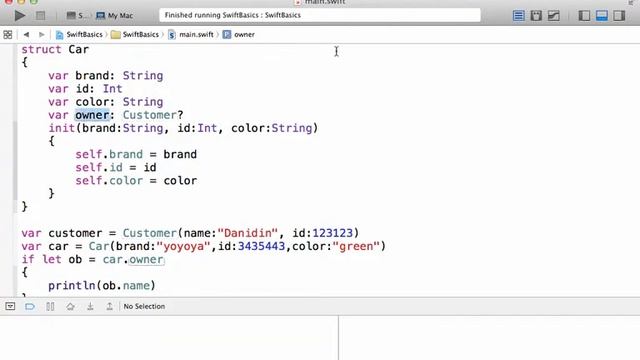Screen dimensions: 640x360
Task: Stop the running task
Action: coord(40,16)
